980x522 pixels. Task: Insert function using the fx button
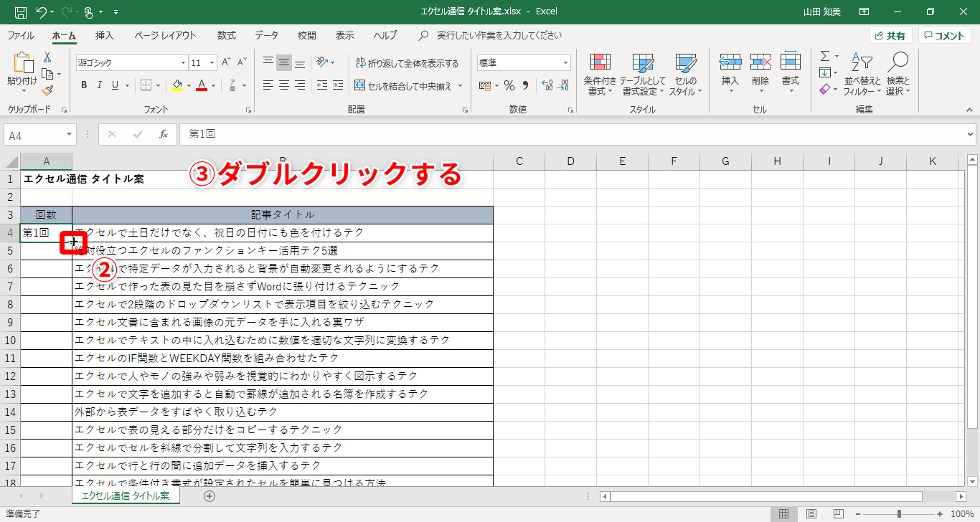click(x=164, y=134)
